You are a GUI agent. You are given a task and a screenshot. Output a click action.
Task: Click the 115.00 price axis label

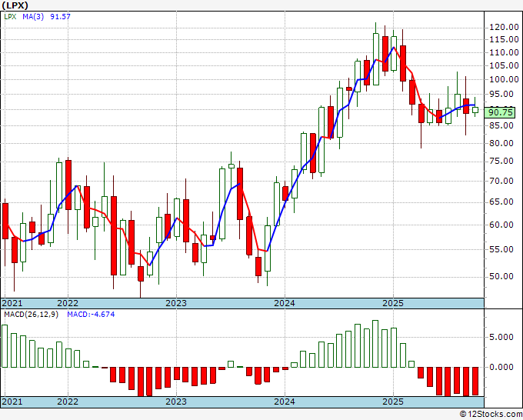[x=504, y=39]
